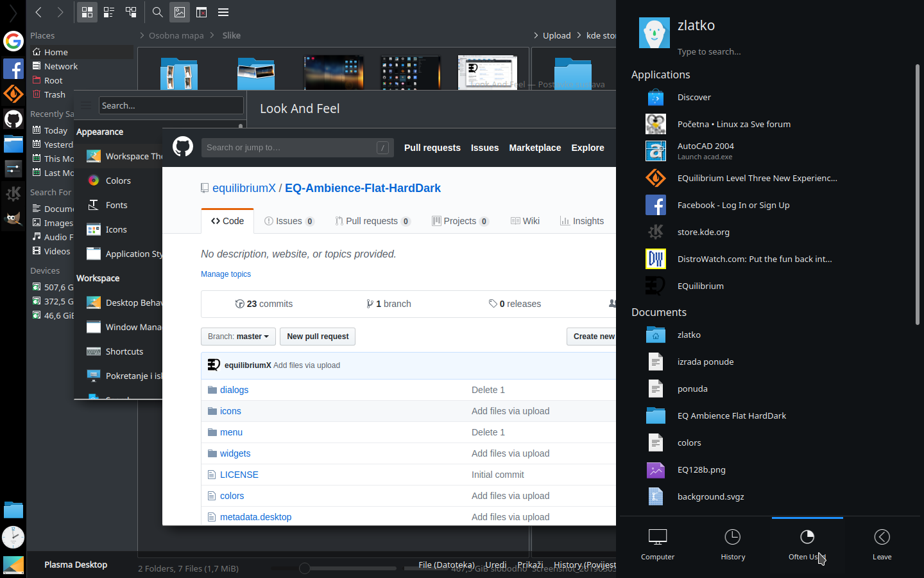This screenshot has width=924, height=578.
Task: Switch Dolphin to details view mode
Action: click(131, 12)
